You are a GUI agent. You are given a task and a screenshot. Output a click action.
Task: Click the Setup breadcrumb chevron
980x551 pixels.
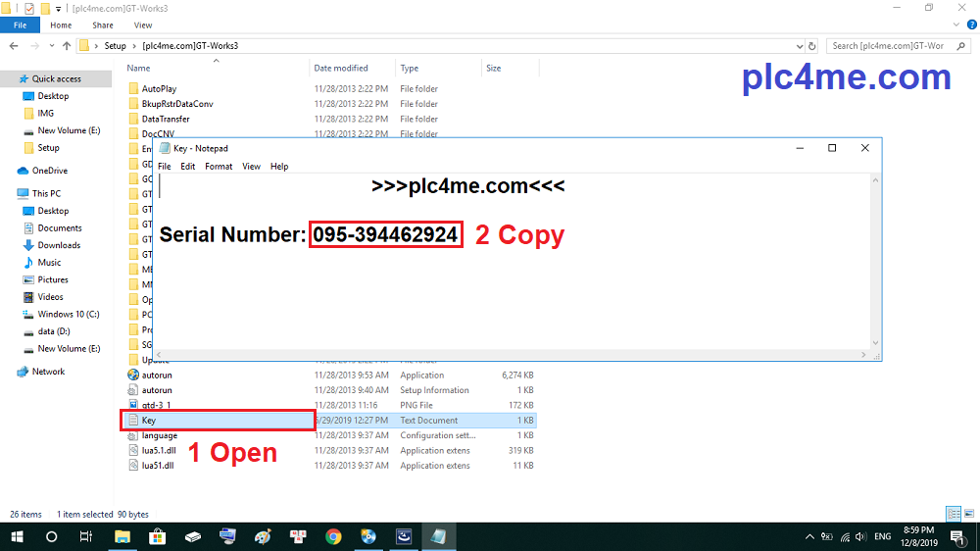(133, 46)
